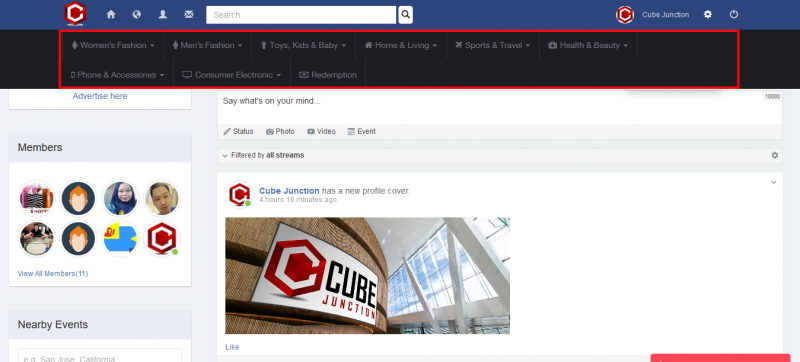Open the messages envelope icon
This screenshot has height=362, width=800.
(x=189, y=15)
